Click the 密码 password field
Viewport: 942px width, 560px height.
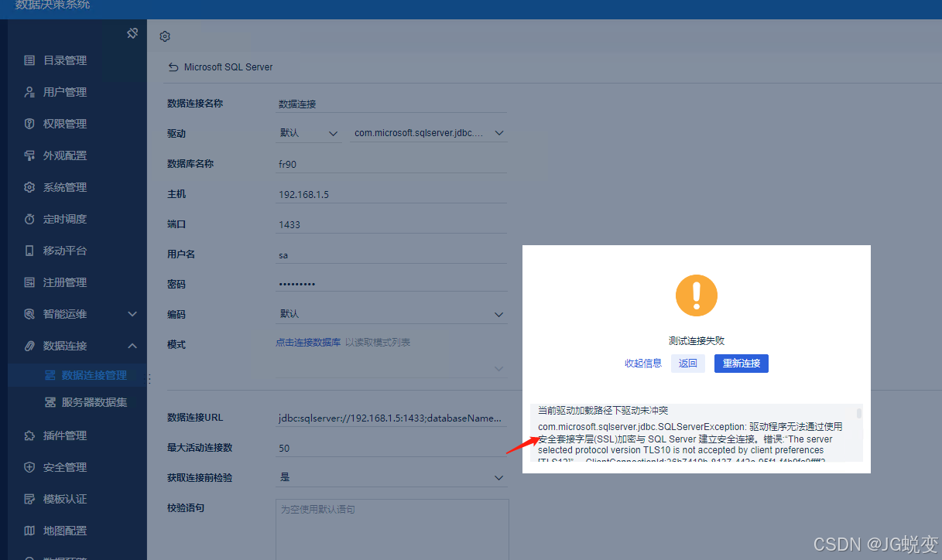click(391, 284)
